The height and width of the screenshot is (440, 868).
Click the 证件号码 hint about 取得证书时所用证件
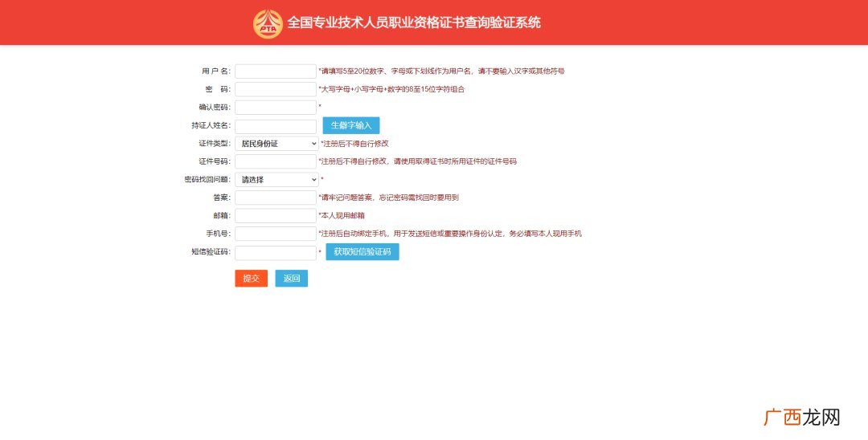coord(417,161)
